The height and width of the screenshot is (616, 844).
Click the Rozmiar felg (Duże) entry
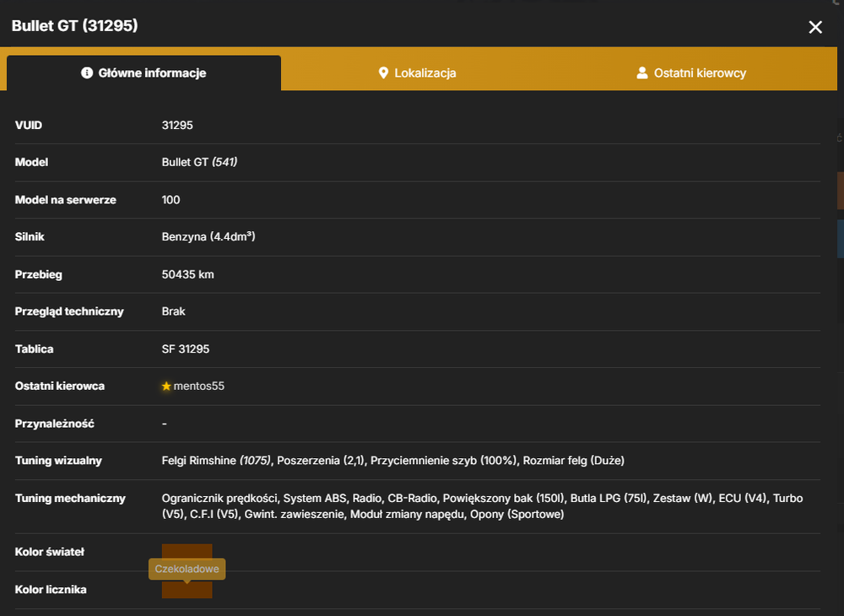coord(574,461)
